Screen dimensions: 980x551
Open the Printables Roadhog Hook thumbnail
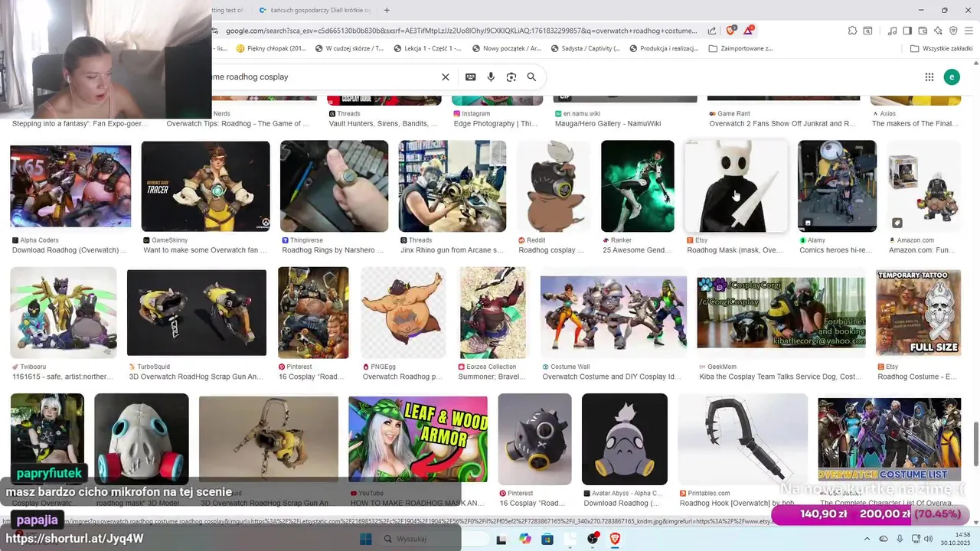743,439
